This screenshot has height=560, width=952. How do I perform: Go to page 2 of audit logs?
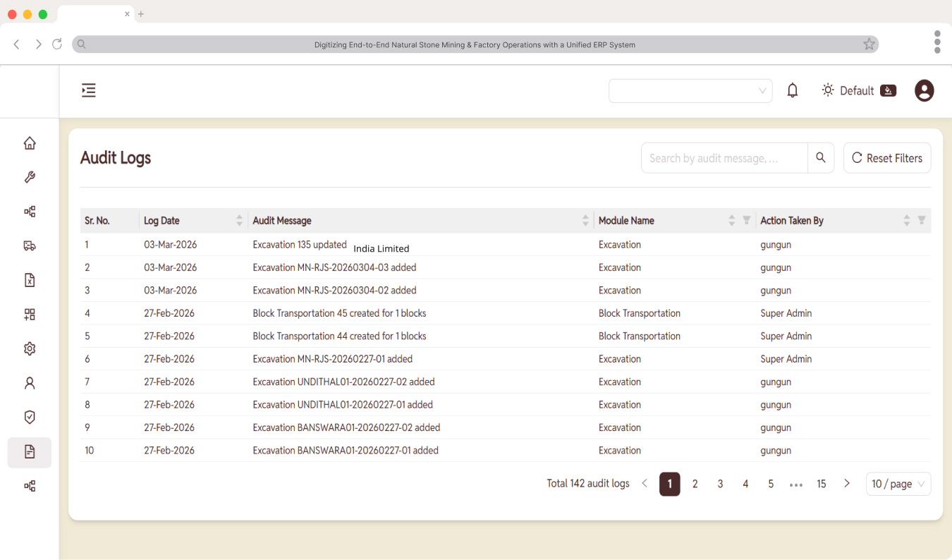(x=695, y=484)
